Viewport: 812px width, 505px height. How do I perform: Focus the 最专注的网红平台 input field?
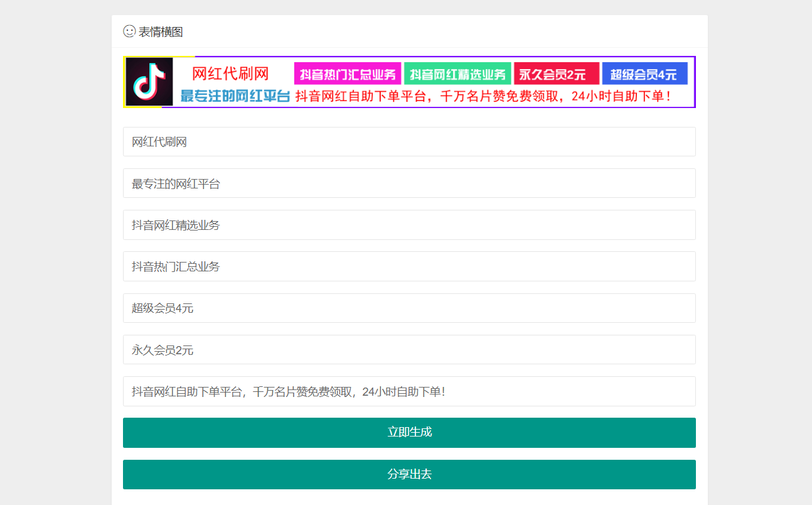(409, 183)
